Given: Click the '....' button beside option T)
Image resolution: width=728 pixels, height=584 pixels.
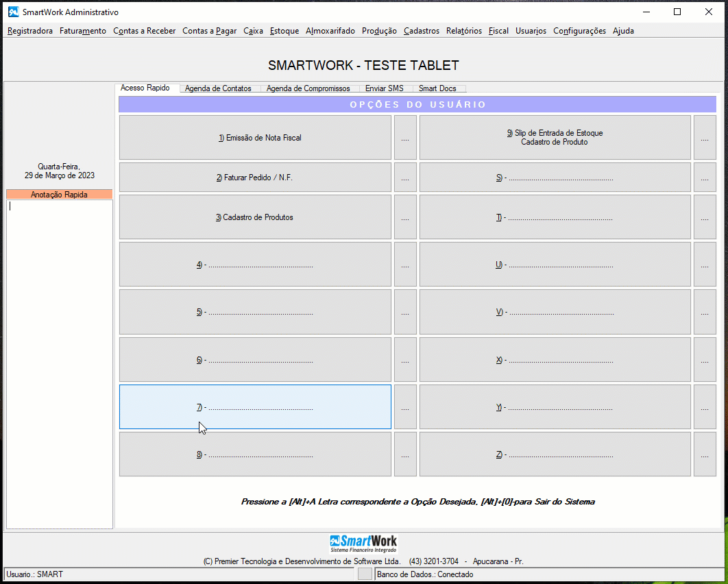Looking at the screenshot, I should tap(705, 217).
